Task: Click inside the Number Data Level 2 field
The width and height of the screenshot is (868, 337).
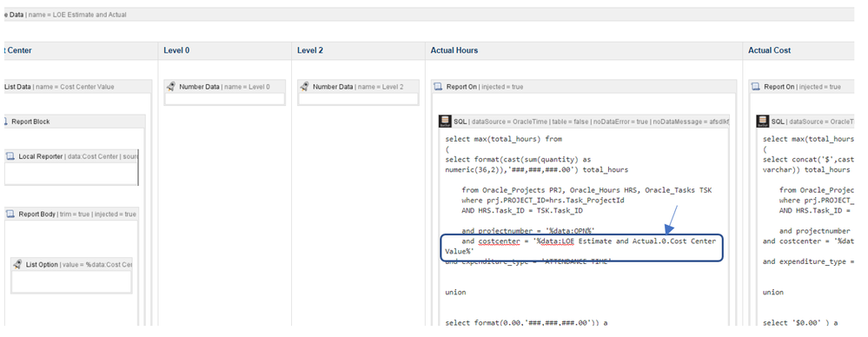Action: pos(358,99)
